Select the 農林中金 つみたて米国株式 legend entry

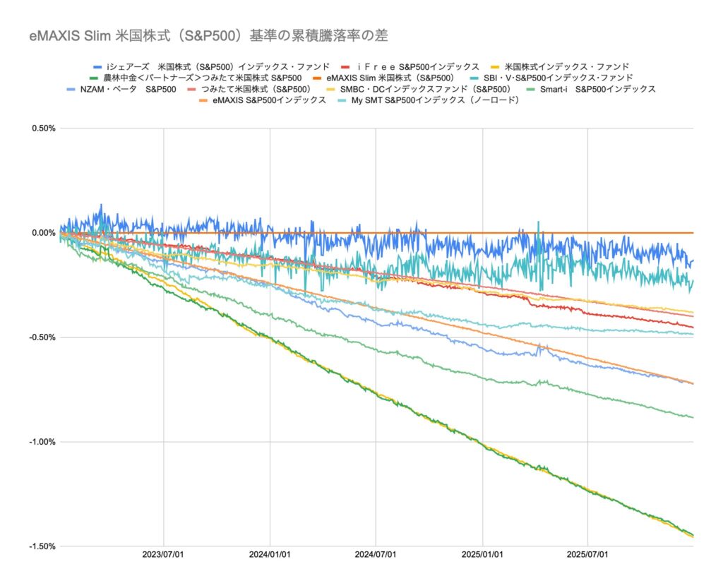pyautogui.click(x=203, y=78)
